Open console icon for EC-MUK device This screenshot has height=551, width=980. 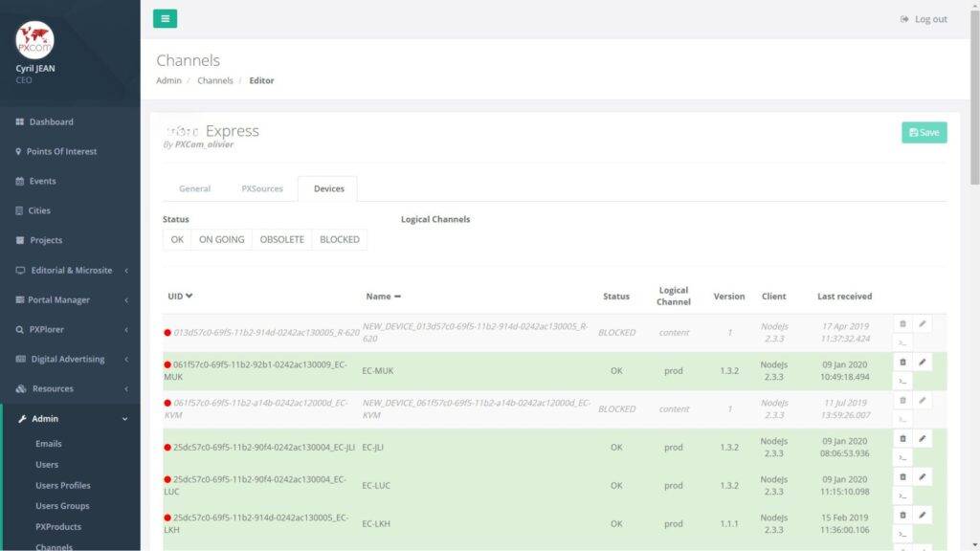[902, 380]
